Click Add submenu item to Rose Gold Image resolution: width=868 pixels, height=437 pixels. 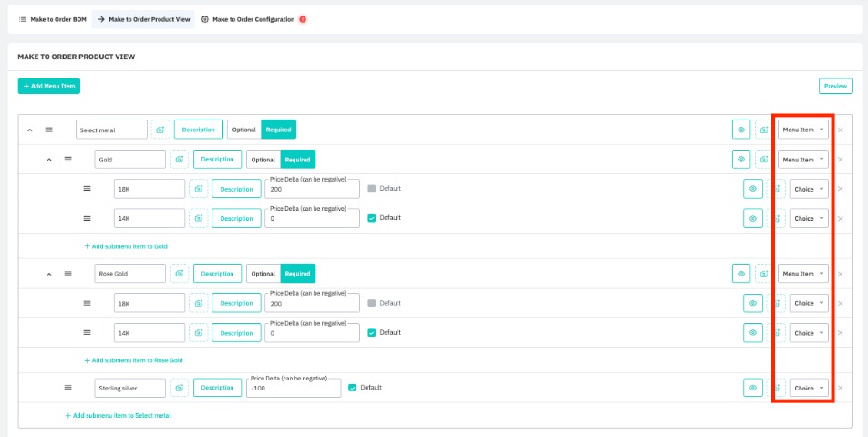click(x=133, y=360)
